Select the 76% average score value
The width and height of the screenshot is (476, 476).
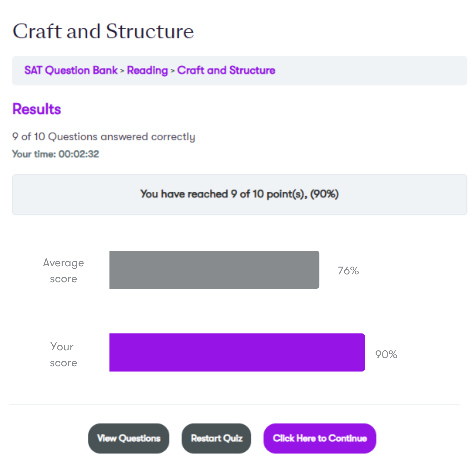(x=348, y=271)
